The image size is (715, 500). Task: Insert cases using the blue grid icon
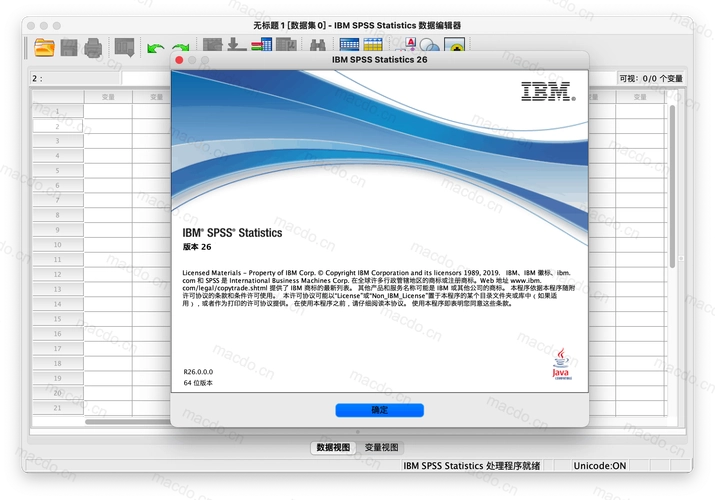click(x=349, y=44)
